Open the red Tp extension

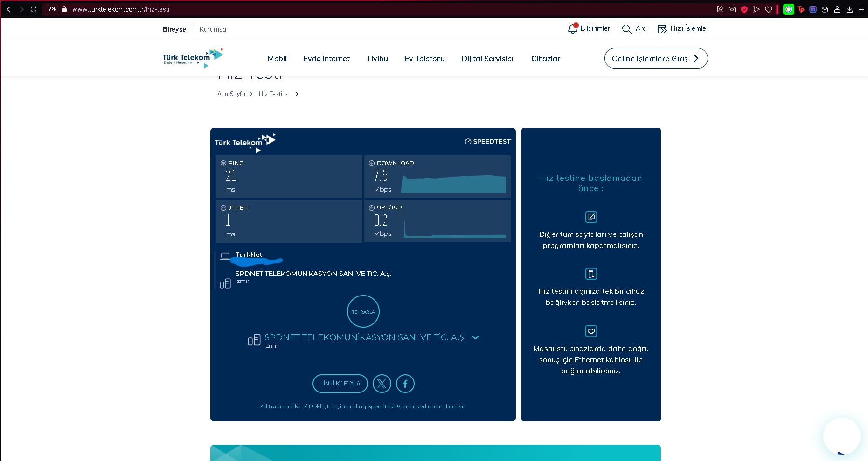click(801, 9)
